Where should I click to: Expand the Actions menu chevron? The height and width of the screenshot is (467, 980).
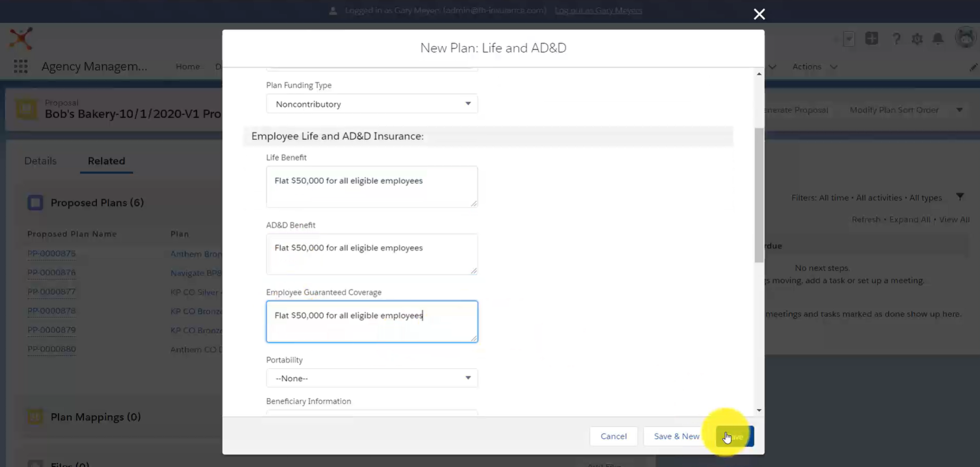[x=834, y=67]
